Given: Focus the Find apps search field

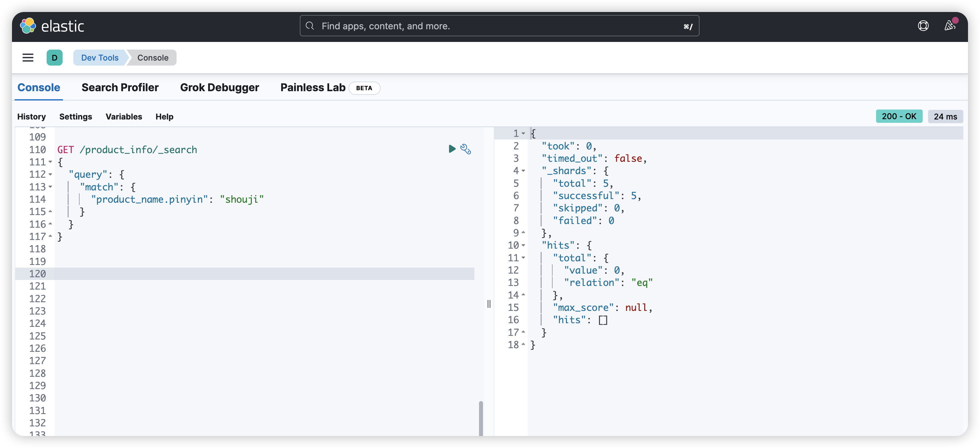Looking at the screenshot, I should [499, 26].
